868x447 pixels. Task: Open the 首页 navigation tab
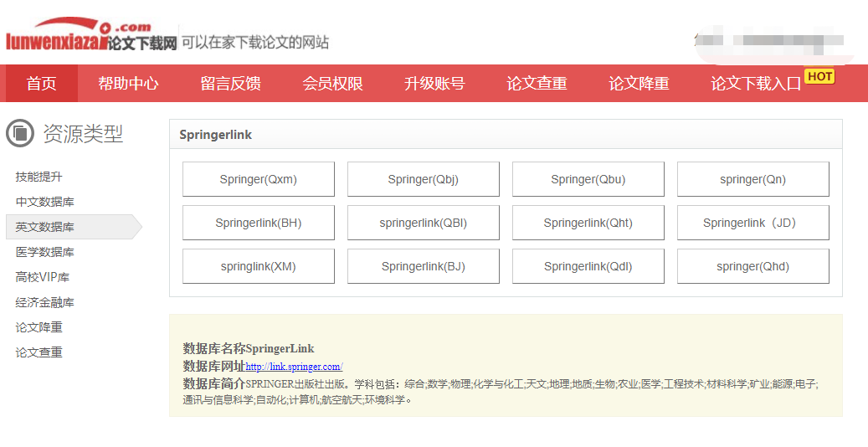coord(42,84)
